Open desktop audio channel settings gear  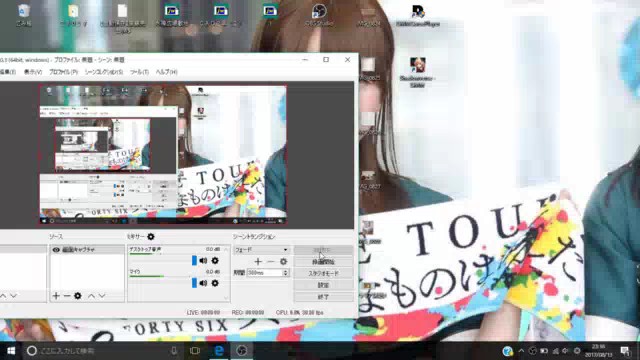215,261
